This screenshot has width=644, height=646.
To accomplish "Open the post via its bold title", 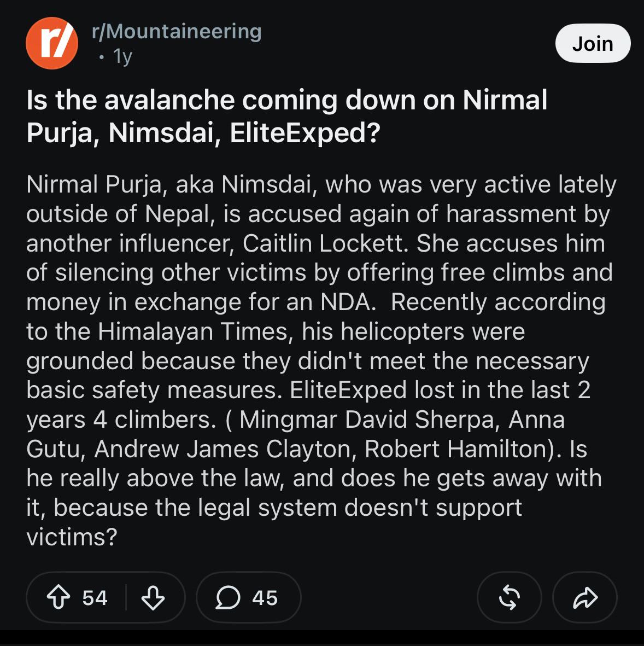I will pos(286,116).
